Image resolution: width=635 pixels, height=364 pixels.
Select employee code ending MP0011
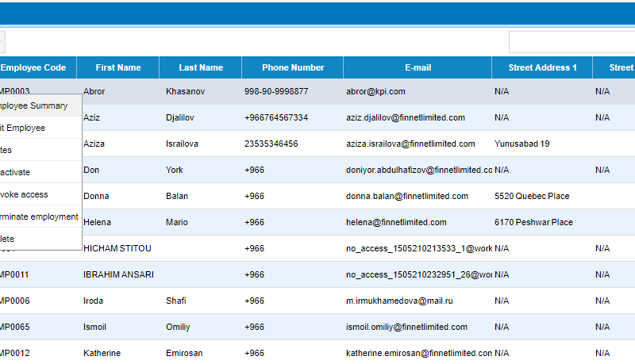coord(14,274)
